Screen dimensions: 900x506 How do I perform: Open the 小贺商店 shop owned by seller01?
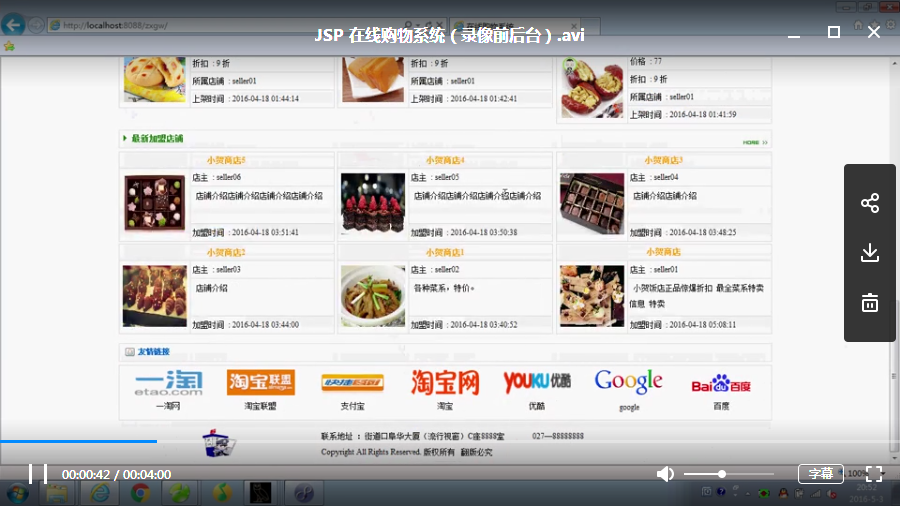(664, 252)
